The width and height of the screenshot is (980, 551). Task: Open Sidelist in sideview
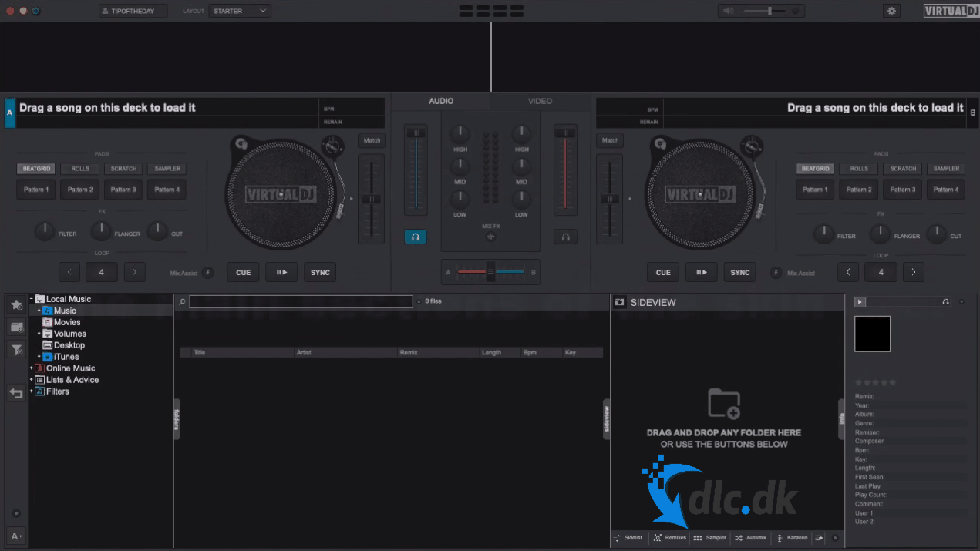point(628,538)
